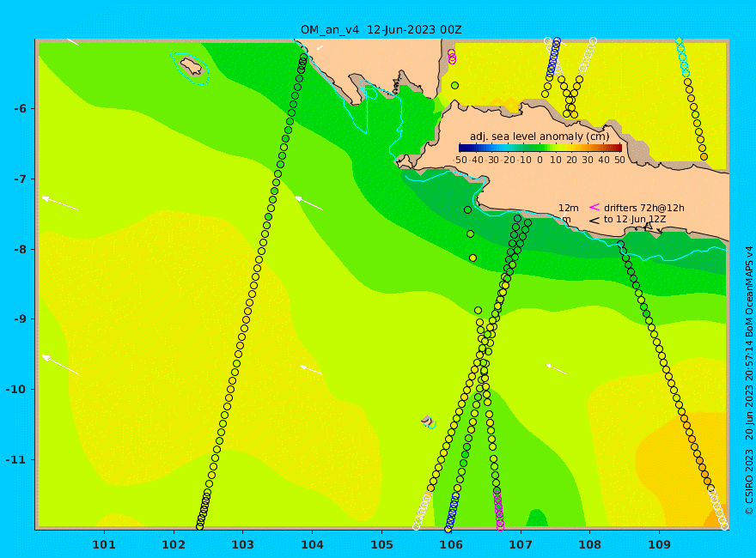Viewport: 756px width, 558px height.
Task: Click the magenta drifter circles near 106E top
Action: click(452, 57)
